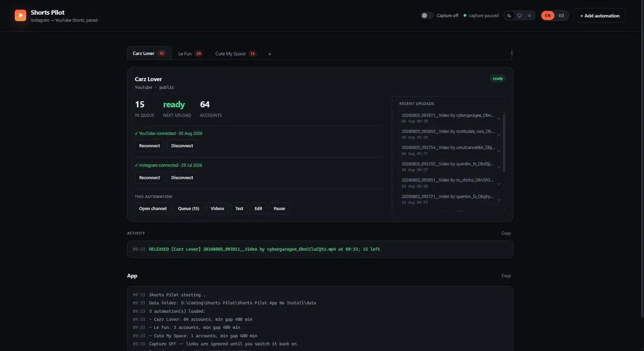Click the Le Fun: 3 accounts log line
The image size is (644, 351).
(194, 328)
